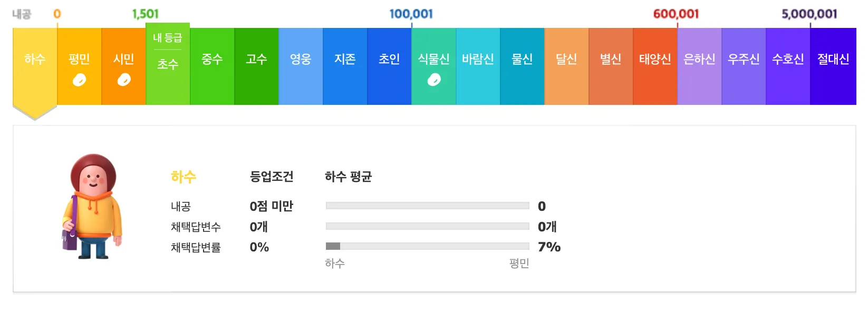This screenshot has width=868, height=312.
Task: Select the 하수 grade tab
Action: (35, 66)
